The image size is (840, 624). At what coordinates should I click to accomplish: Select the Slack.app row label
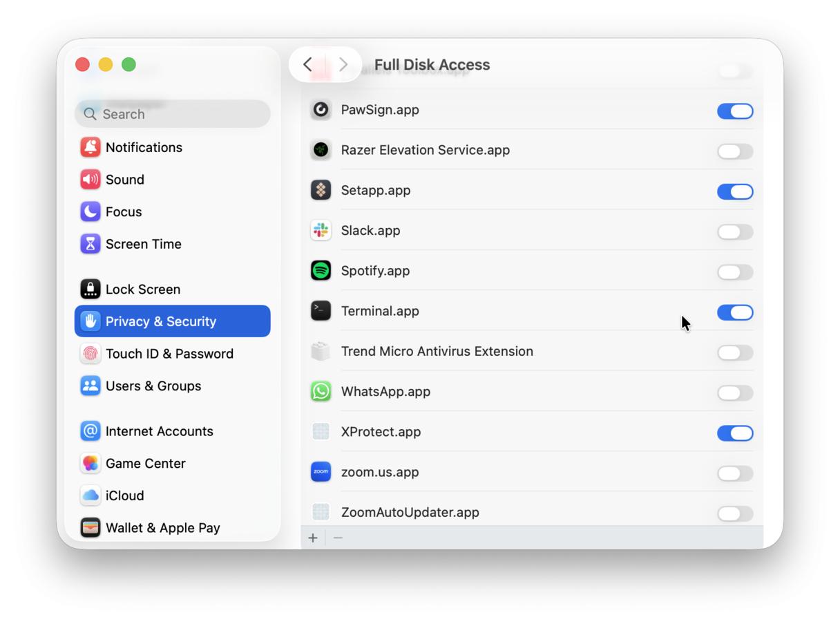click(370, 231)
